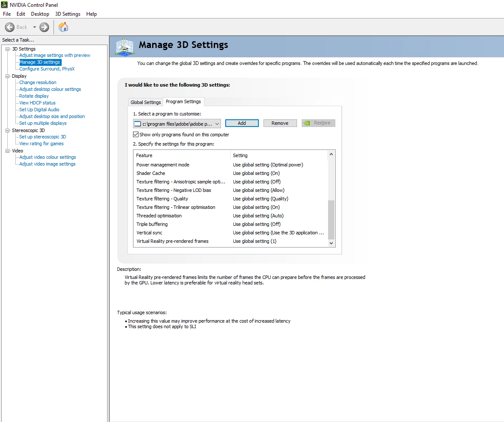
Task: Select the Threaded optimisation row
Action: coord(230,216)
